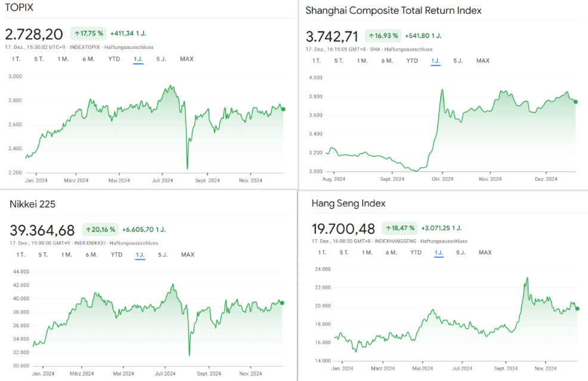Click the +541,80 1 J. change text
The width and height of the screenshot is (588, 381).
tap(423, 36)
